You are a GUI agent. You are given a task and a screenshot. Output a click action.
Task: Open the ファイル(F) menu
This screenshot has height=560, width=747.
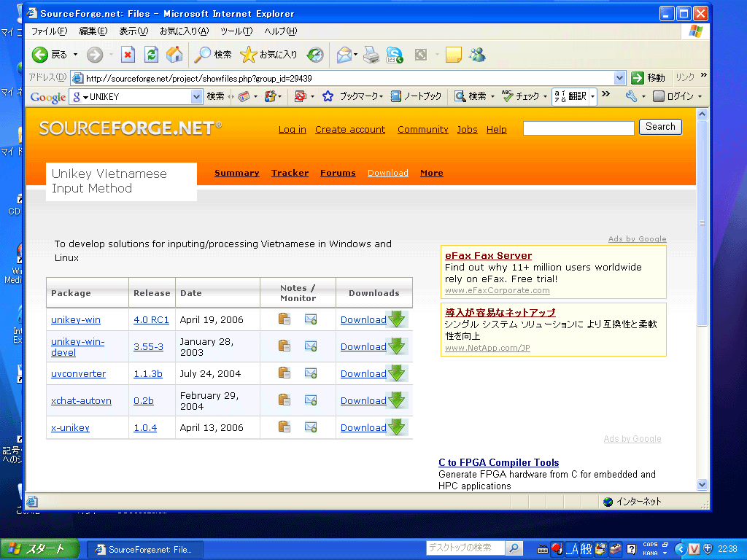(x=50, y=31)
